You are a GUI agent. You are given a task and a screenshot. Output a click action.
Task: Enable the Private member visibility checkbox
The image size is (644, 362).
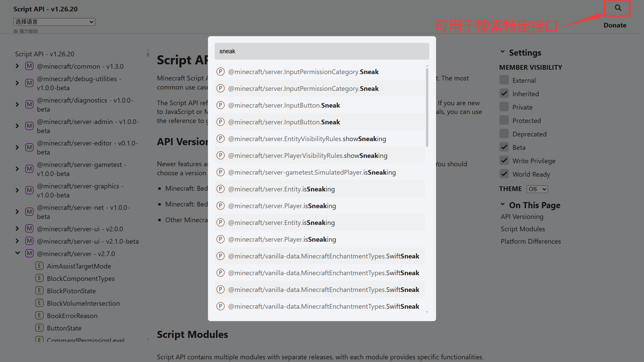[x=504, y=107]
